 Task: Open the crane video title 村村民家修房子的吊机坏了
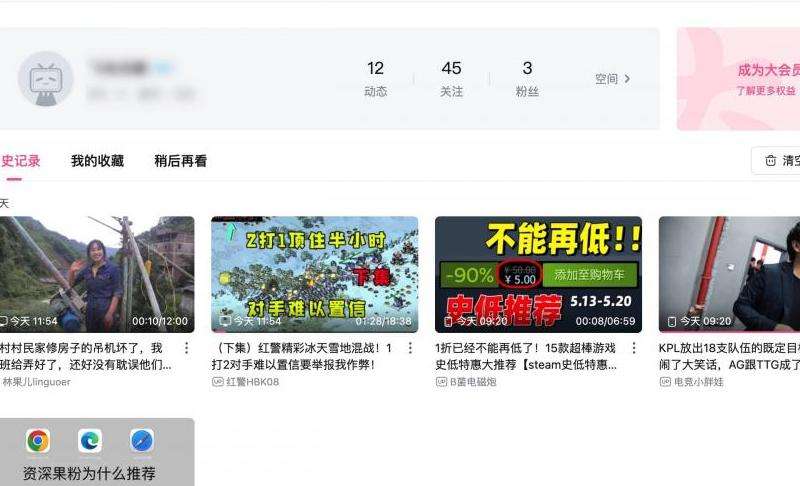pos(86,356)
